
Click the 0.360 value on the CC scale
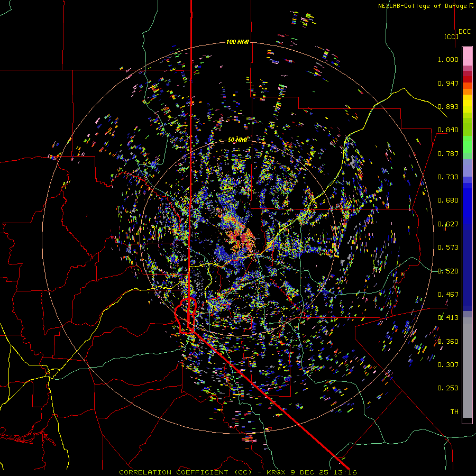(x=448, y=342)
